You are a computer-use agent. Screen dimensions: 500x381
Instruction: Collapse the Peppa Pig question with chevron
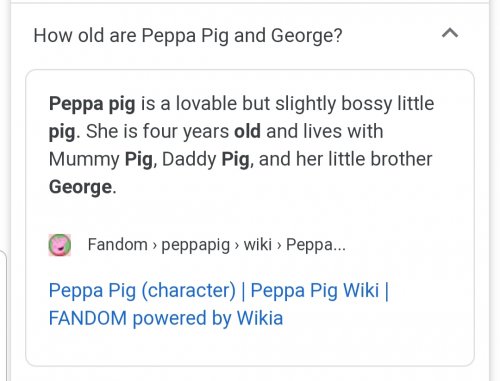click(x=450, y=33)
